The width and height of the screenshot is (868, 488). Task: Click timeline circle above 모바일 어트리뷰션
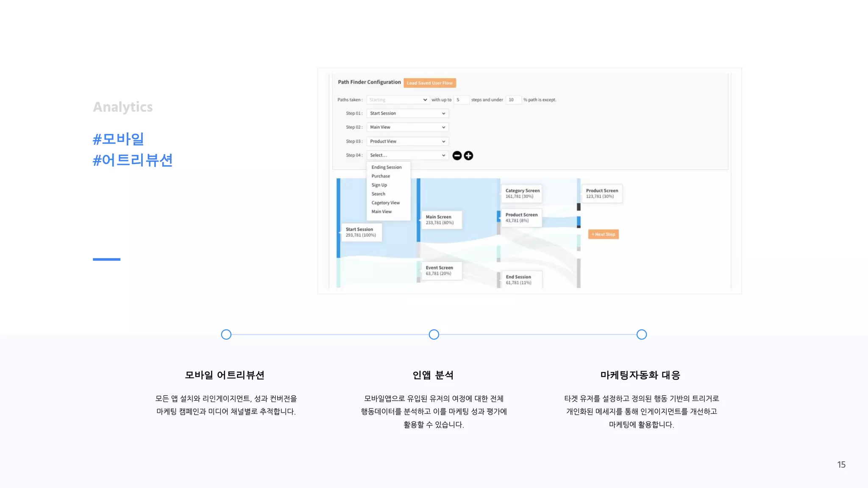(226, 335)
